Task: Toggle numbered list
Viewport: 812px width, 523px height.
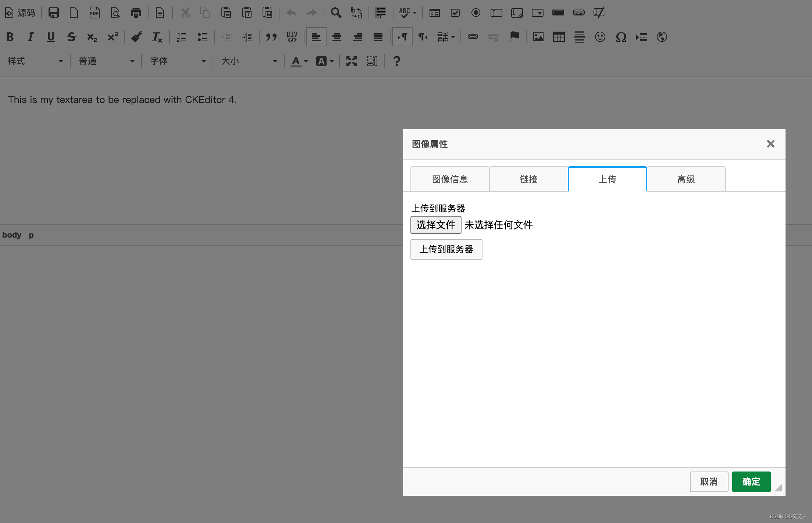Action: [182, 37]
